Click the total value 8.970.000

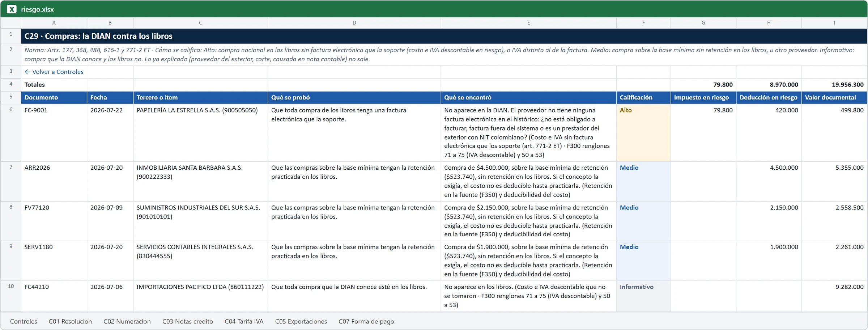pos(769,85)
